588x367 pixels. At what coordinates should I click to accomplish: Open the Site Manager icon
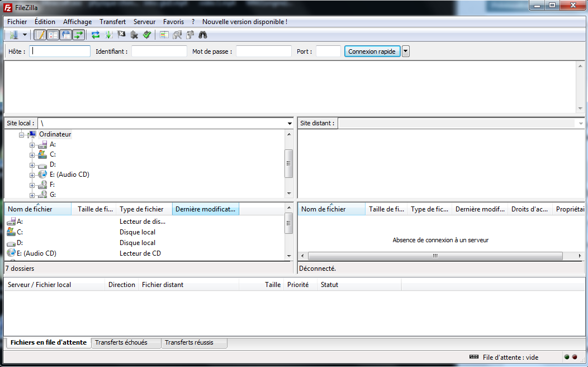coord(14,35)
